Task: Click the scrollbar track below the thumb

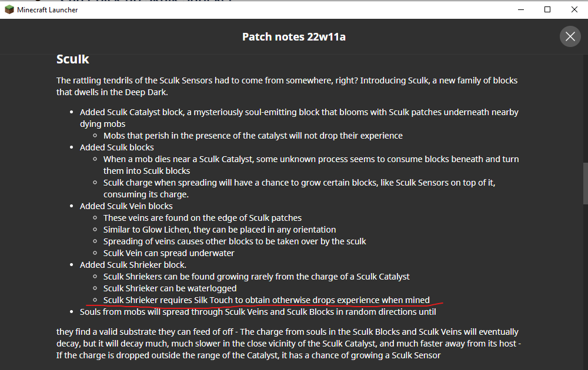Action: 584,282
